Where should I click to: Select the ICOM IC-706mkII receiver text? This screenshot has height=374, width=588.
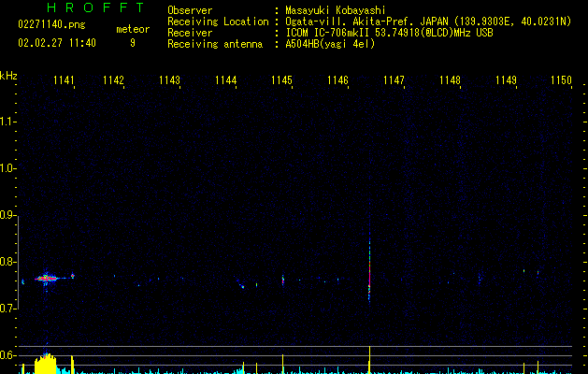tap(389, 33)
